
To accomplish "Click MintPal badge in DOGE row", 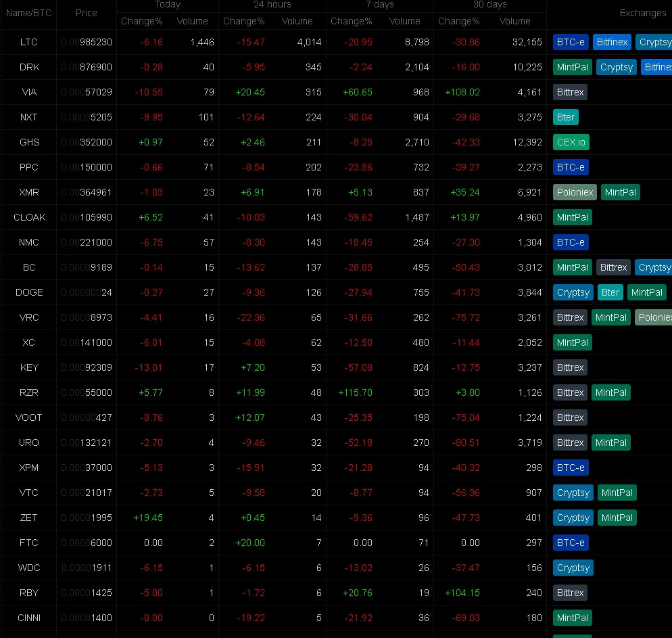I will click(647, 292).
